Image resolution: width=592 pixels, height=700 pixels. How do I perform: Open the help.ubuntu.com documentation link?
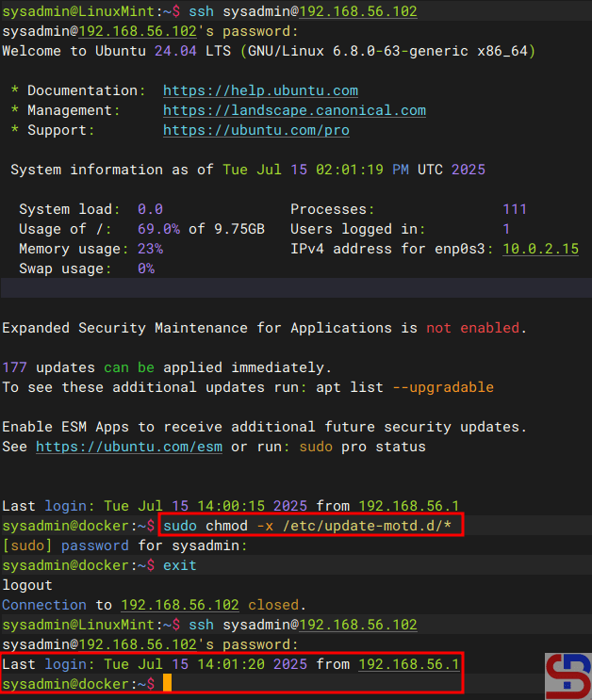260,90
